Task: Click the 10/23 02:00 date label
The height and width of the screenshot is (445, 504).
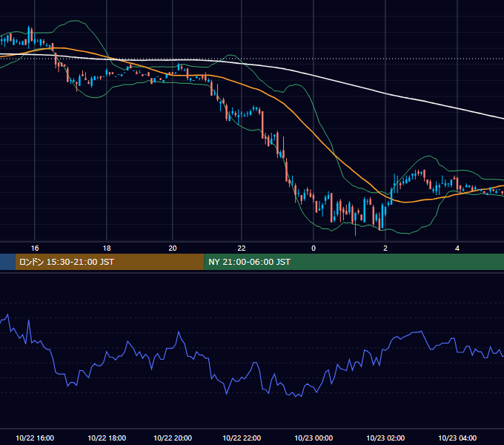Action: coord(385,438)
